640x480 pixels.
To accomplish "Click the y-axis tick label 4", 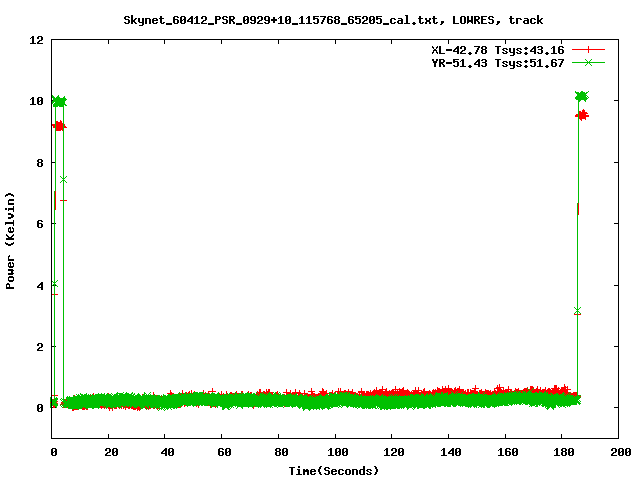I will pos(40,286).
